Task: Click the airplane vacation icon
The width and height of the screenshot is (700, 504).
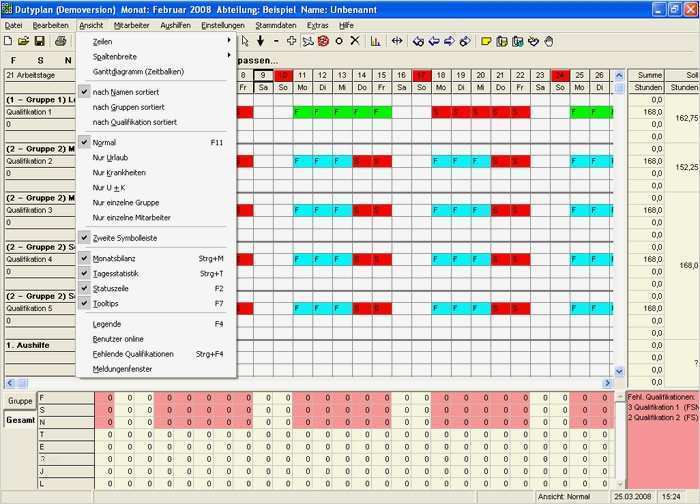Action: (308, 42)
